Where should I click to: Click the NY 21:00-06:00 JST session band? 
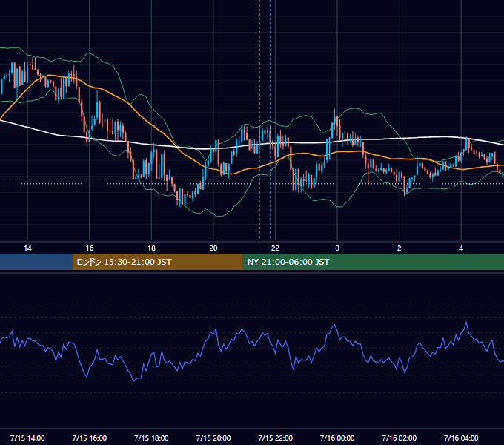pos(373,262)
